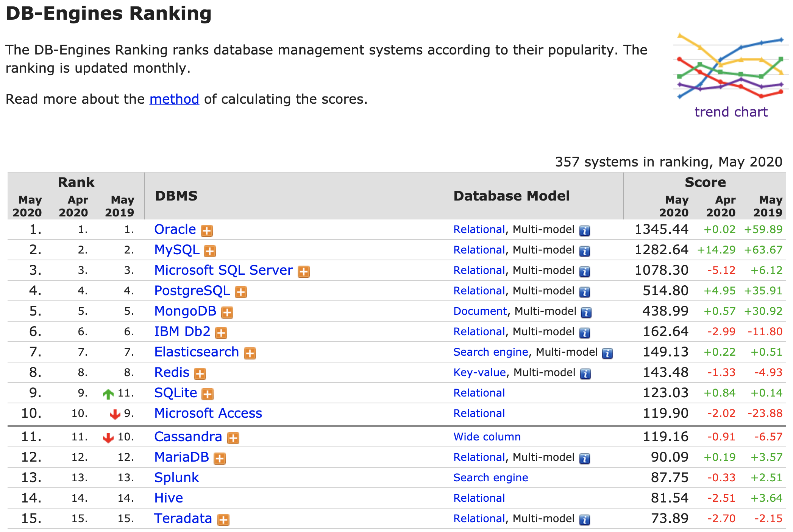
Task: Click the blue info icon in MongoDB row
Action: tap(586, 312)
